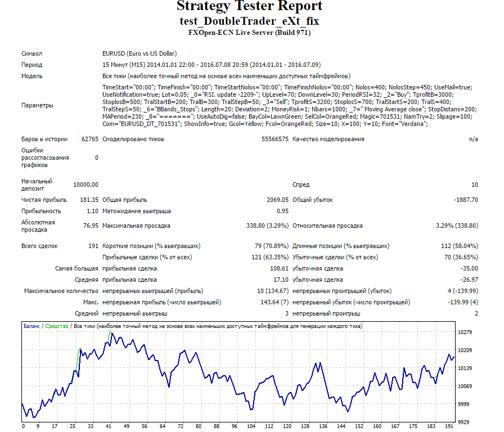This screenshot has height=432, width=504.
Task: Click the expected payoff value '0.95'
Action: click(282, 211)
